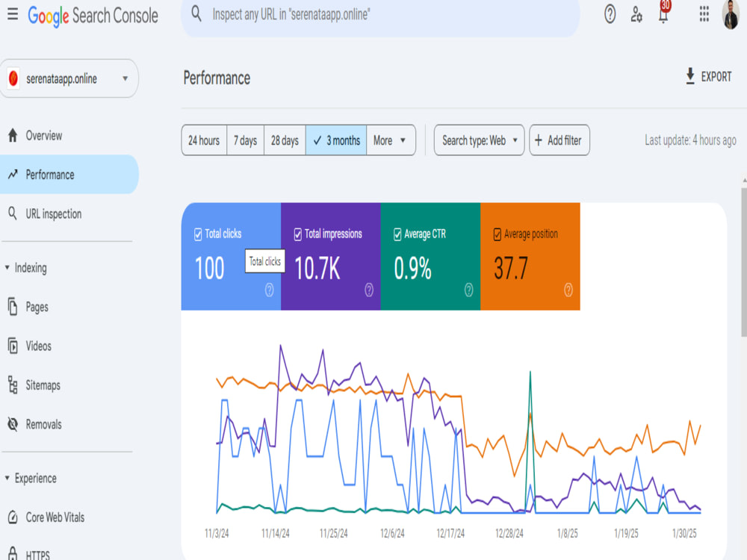This screenshot has width=747, height=560.
Task: Click the 1/30/25 chart axis date
Action: pos(684,533)
